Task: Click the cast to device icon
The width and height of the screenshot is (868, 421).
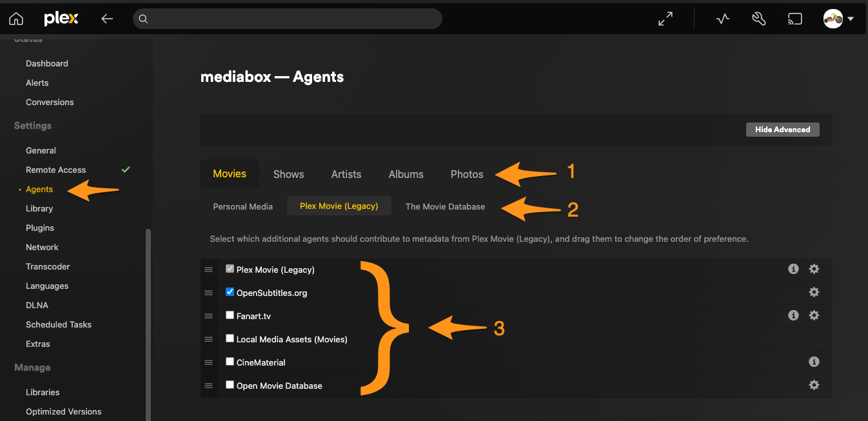Action: (x=794, y=19)
